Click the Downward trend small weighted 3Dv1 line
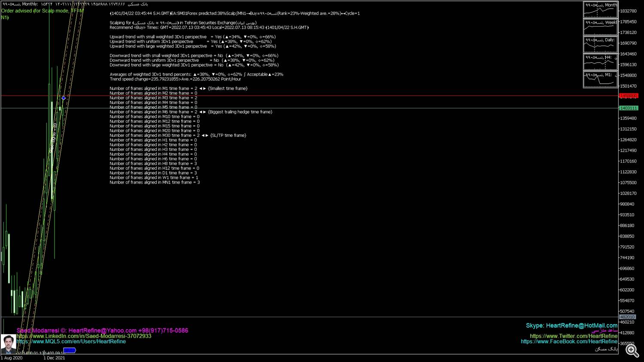The image size is (644, 362). [x=194, y=56]
